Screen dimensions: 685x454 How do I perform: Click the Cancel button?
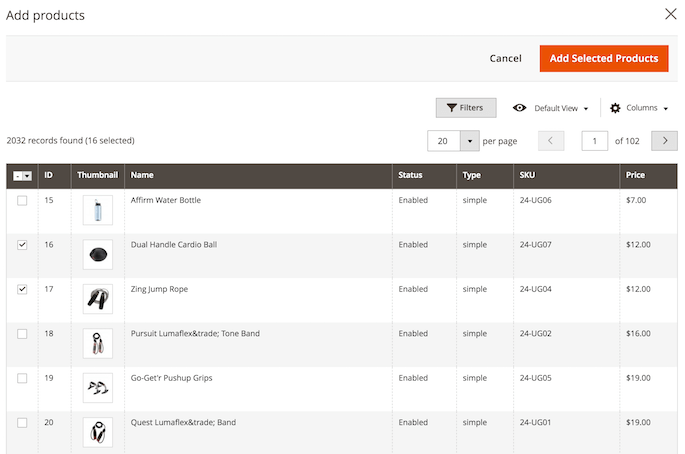(505, 59)
